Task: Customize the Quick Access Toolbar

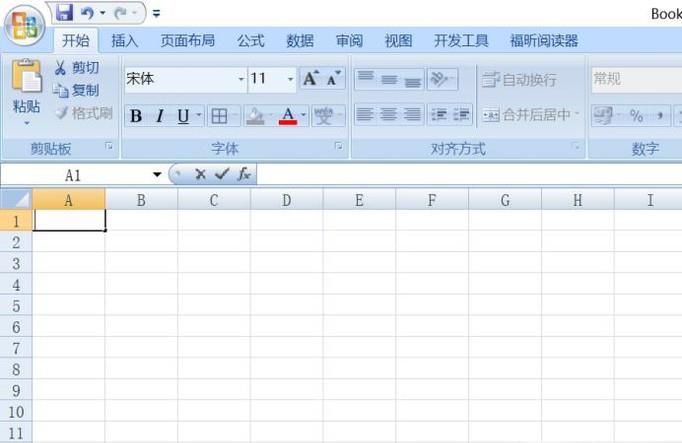Action: tap(157, 14)
